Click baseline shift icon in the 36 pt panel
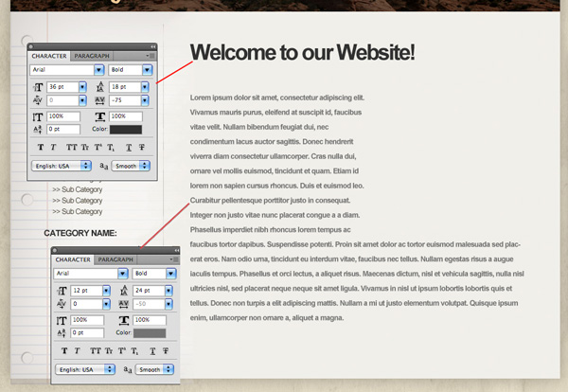This screenshot has height=392, width=568. 38,130
